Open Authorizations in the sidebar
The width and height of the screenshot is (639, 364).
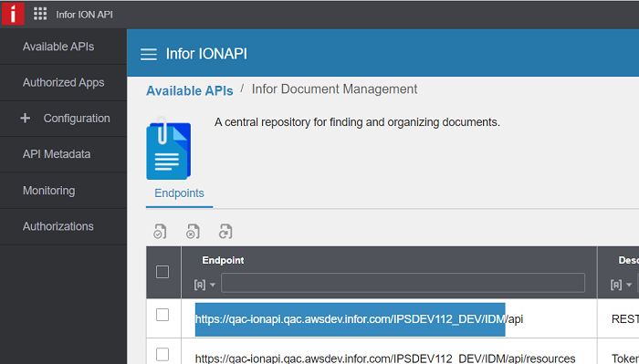point(63,226)
